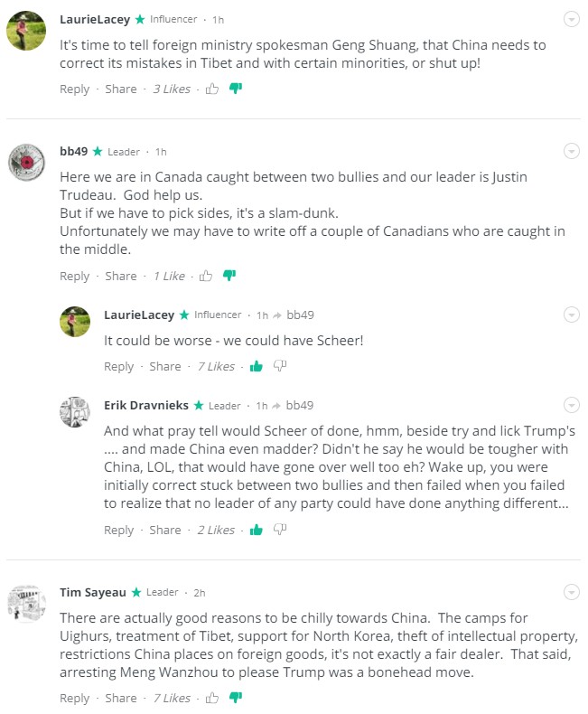Open dropdown arrow on Erik Dravnieks' reply
Viewport: 588px width, 714px height.
pyautogui.click(x=571, y=405)
